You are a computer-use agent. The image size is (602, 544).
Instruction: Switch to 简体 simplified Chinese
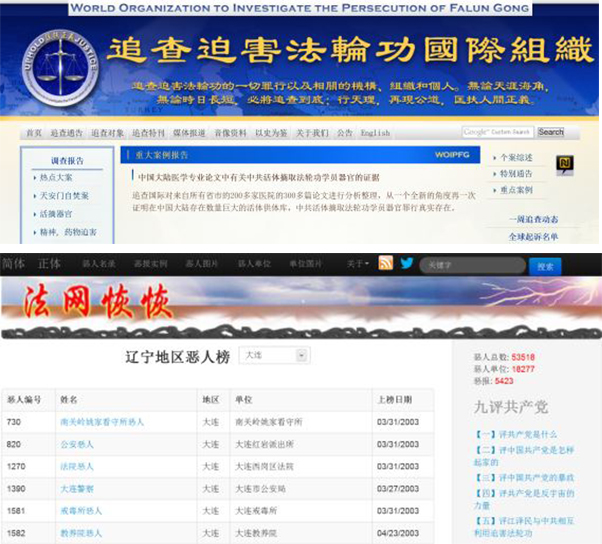click(x=14, y=264)
